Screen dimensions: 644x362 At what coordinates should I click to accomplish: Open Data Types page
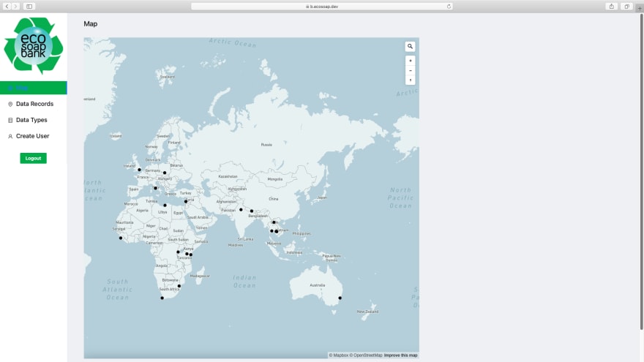(x=33, y=120)
